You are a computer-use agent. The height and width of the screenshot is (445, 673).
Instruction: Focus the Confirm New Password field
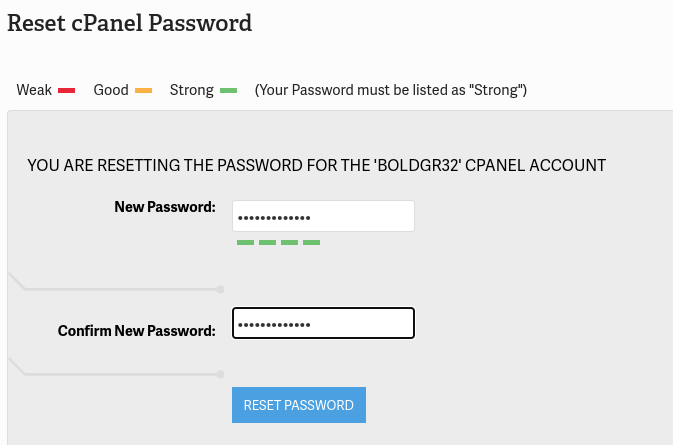(323, 323)
